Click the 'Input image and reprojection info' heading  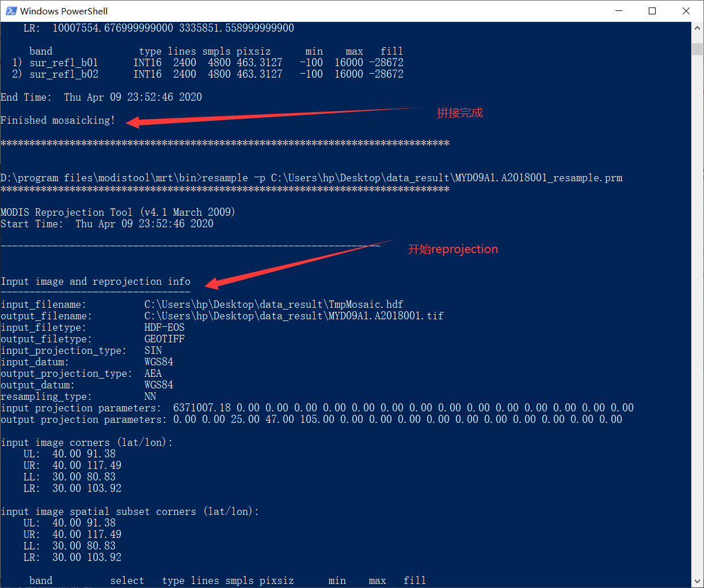click(96, 281)
